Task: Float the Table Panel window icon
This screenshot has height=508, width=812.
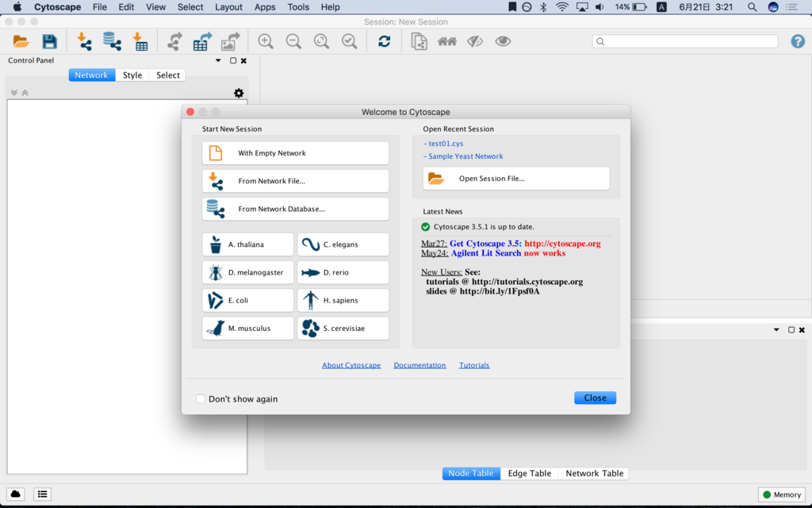Action: [791, 329]
